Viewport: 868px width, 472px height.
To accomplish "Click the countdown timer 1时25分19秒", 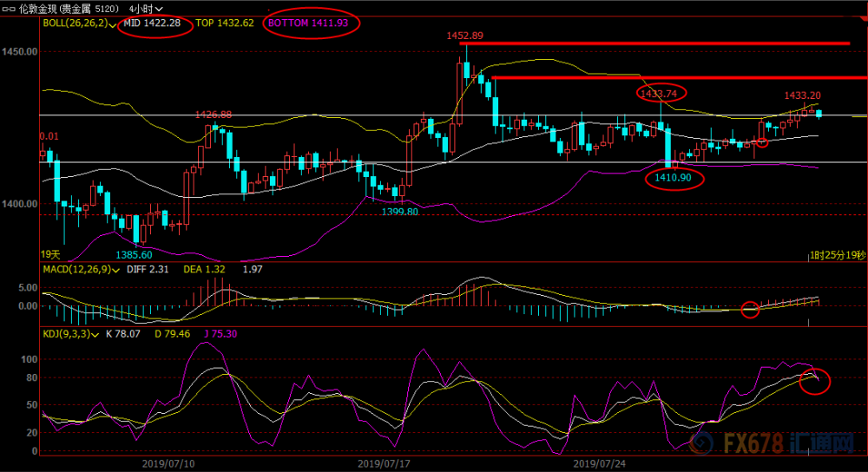I will pos(838,255).
